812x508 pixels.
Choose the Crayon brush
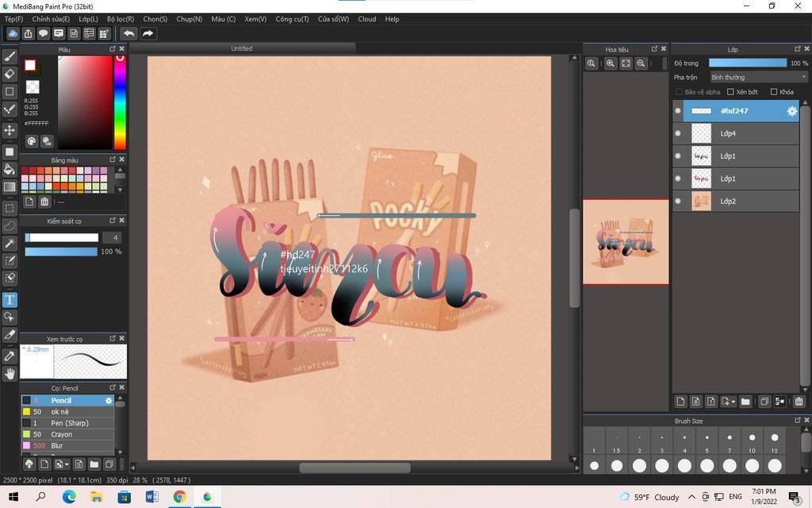point(67,434)
